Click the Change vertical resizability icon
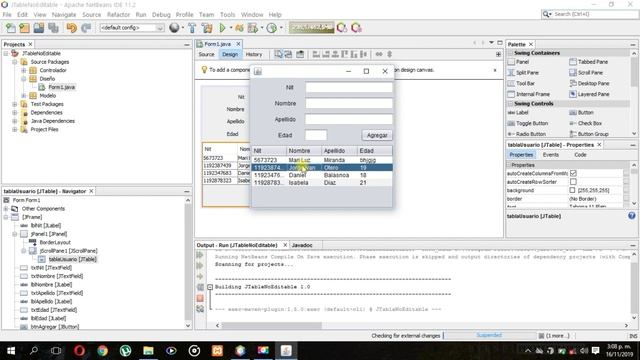This screenshot has height=360, width=640. (x=389, y=54)
